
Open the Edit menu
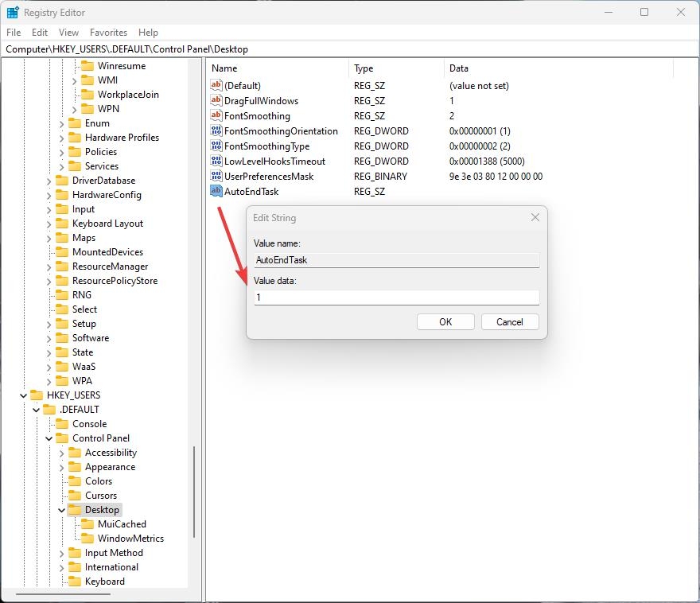[40, 33]
